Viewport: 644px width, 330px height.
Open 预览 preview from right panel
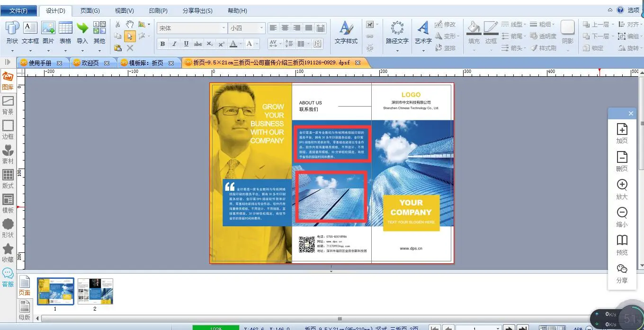coord(622,245)
